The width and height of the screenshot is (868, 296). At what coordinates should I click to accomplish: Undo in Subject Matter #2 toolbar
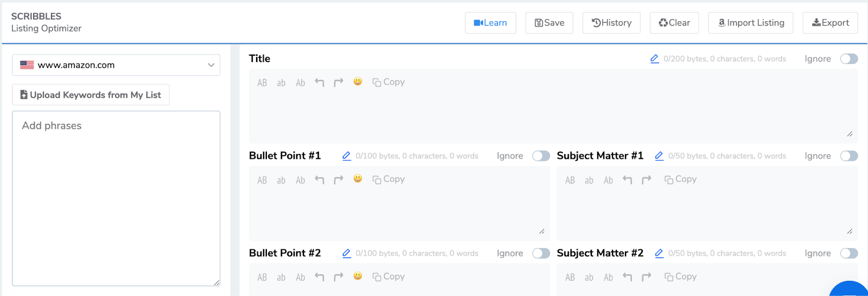tap(628, 277)
